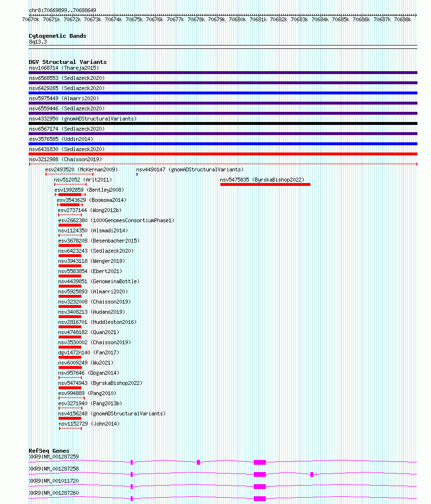Image resolution: width=431 pixels, height=504 pixels.
Task: Select nsv4332950 (gnomADStructuralVariants) label
Action: pyautogui.click(x=83, y=119)
